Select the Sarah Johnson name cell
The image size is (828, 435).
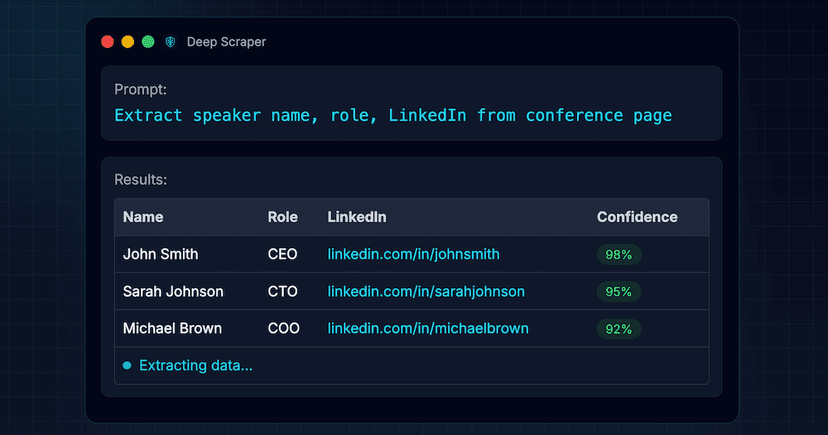tap(173, 291)
